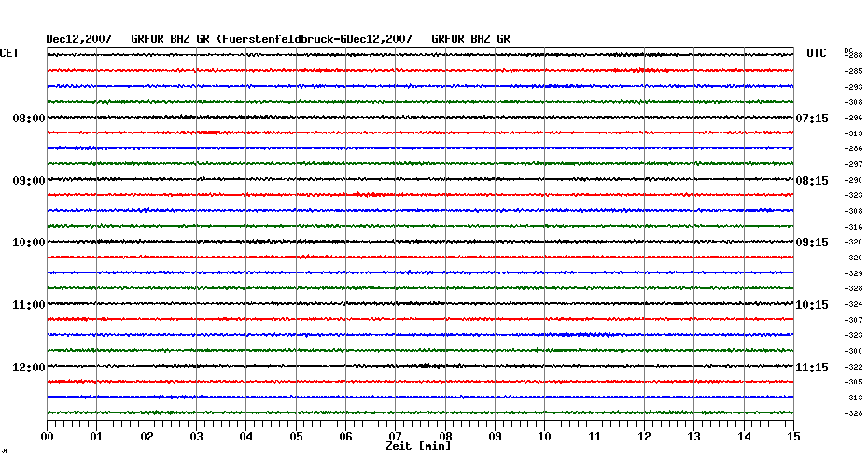Click the Zeit [min] axis title
Viewport: 868px width, 461px height.
click(x=418, y=446)
